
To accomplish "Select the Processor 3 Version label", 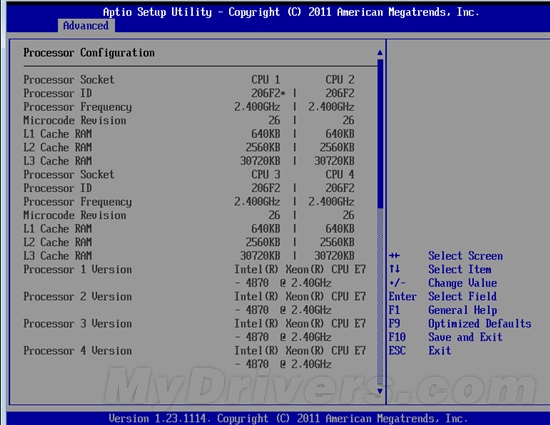I will click(78, 323).
